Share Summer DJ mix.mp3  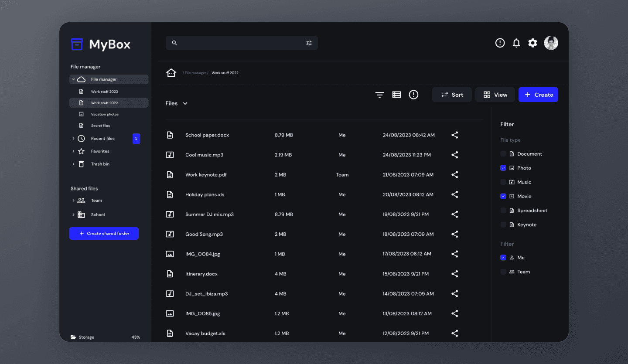coord(454,214)
